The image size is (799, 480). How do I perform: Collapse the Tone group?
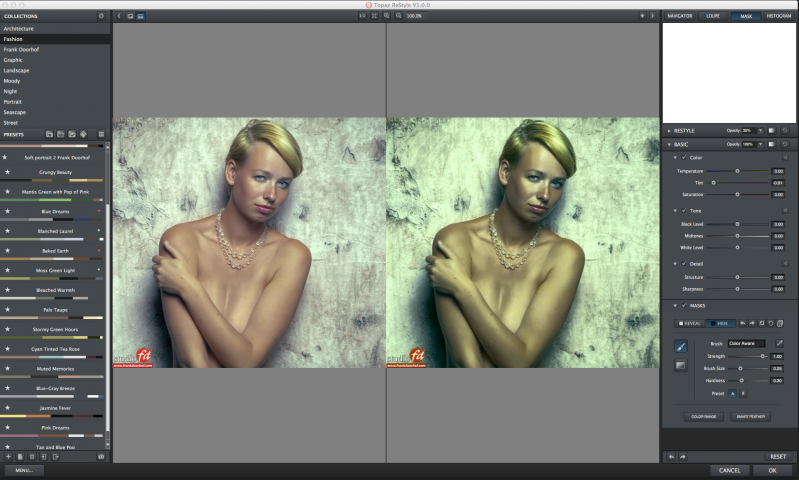tap(675, 211)
